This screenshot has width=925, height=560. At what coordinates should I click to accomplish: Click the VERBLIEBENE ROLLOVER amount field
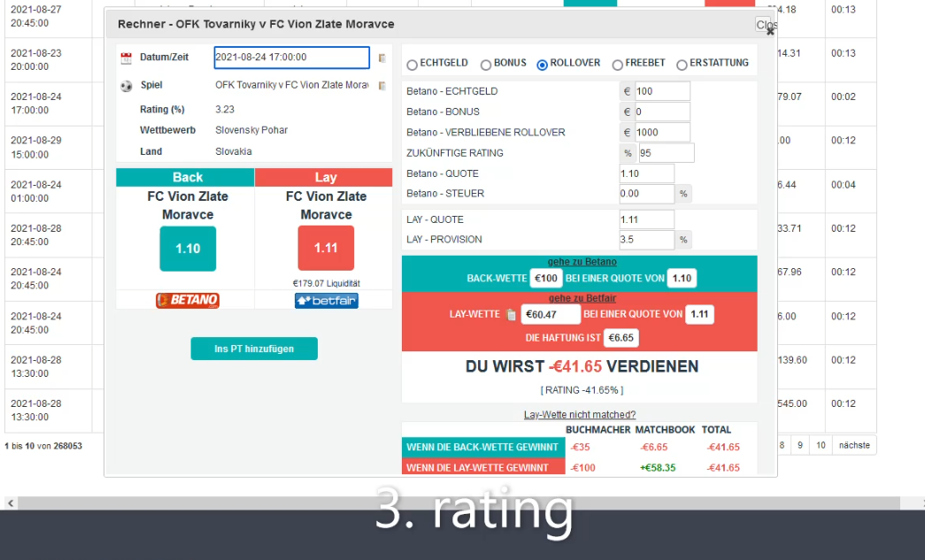pyautogui.click(x=662, y=133)
